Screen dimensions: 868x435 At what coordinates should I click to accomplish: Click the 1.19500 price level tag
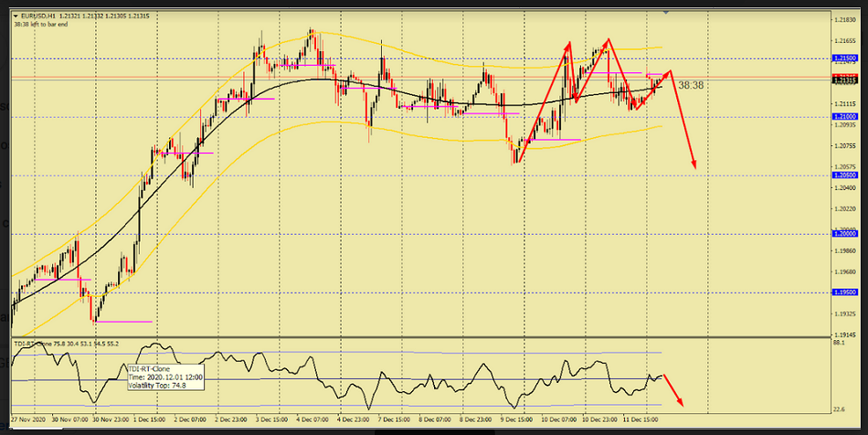844,292
